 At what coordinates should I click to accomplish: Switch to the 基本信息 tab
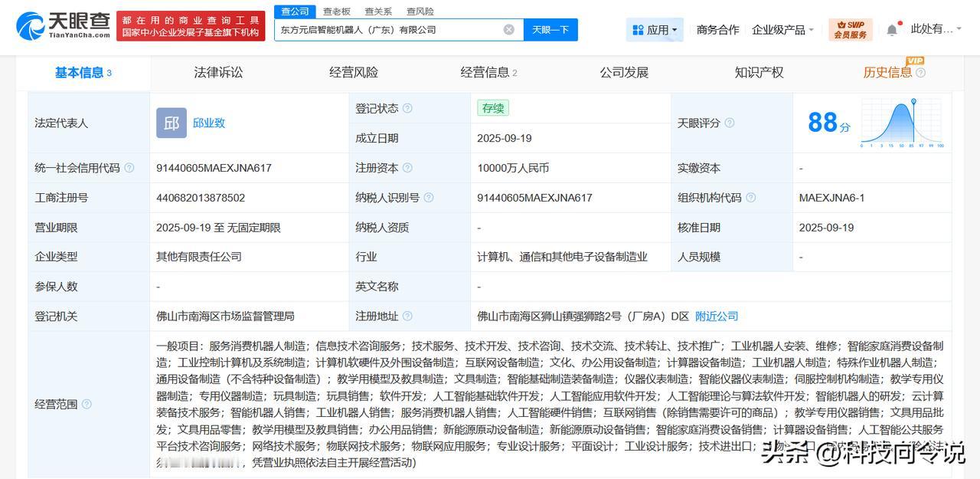[83, 73]
